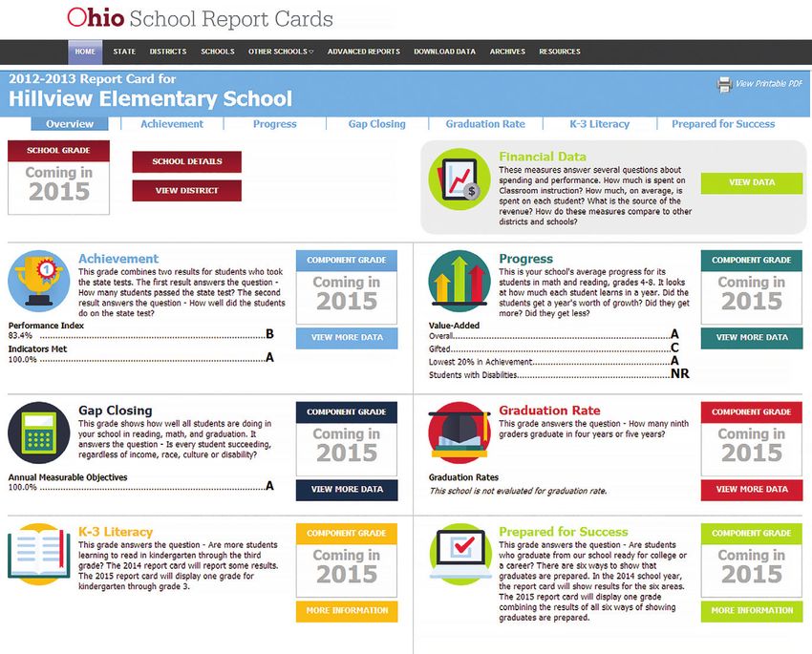Click Progress component grade 'Coming in 2015' box
This screenshot has width=812, height=654.
pyautogui.click(x=752, y=298)
